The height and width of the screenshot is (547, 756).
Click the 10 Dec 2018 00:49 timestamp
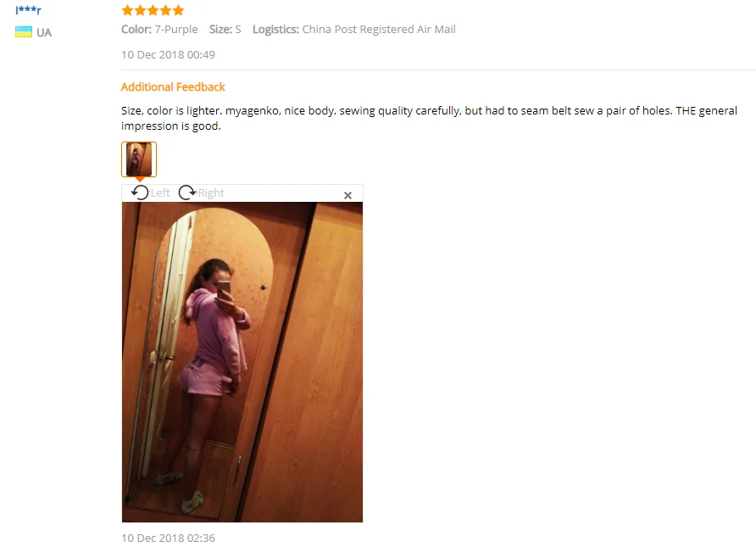pyautogui.click(x=169, y=55)
